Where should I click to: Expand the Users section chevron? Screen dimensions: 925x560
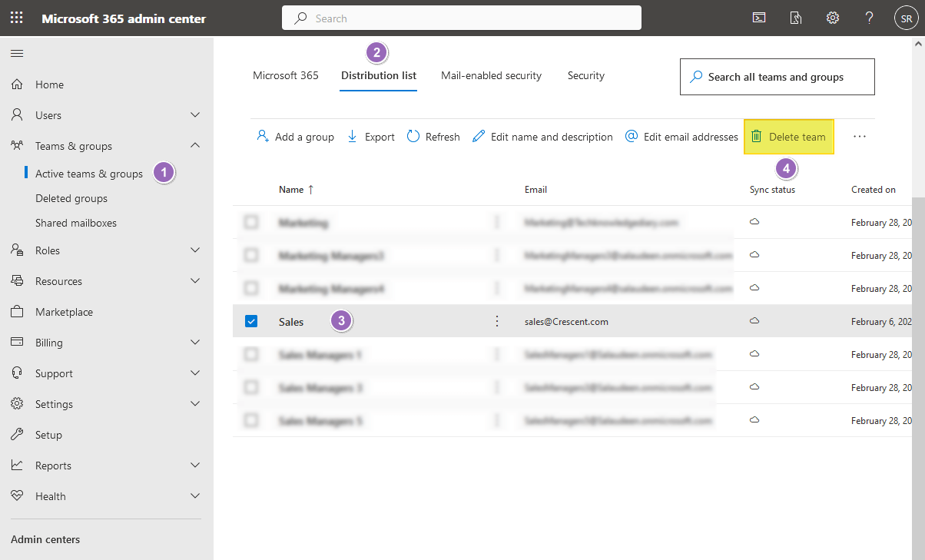[195, 115]
